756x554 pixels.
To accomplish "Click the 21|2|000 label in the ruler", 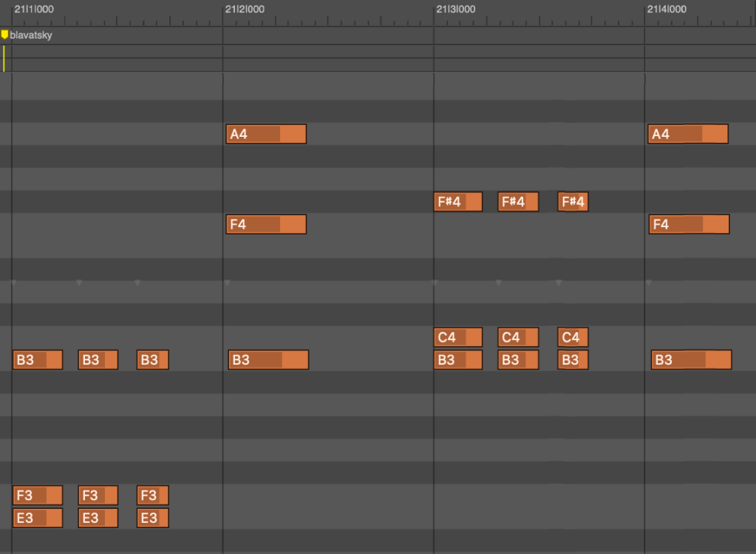I will point(245,10).
